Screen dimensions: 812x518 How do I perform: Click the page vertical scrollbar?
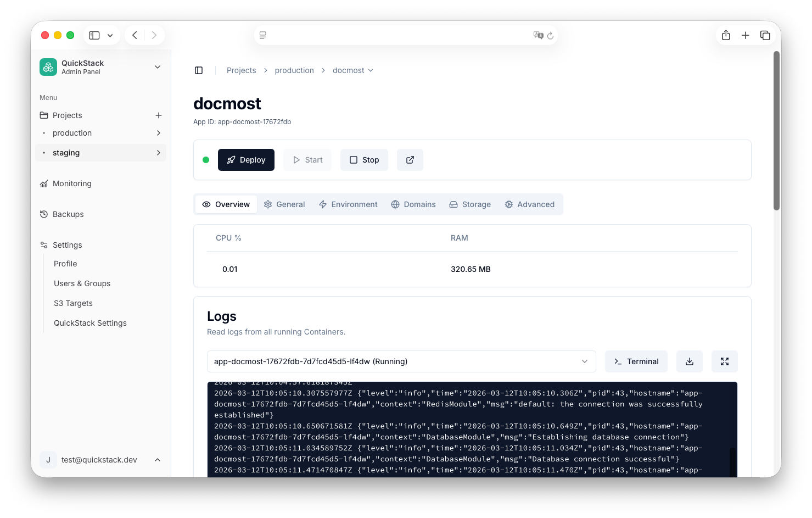point(776,131)
